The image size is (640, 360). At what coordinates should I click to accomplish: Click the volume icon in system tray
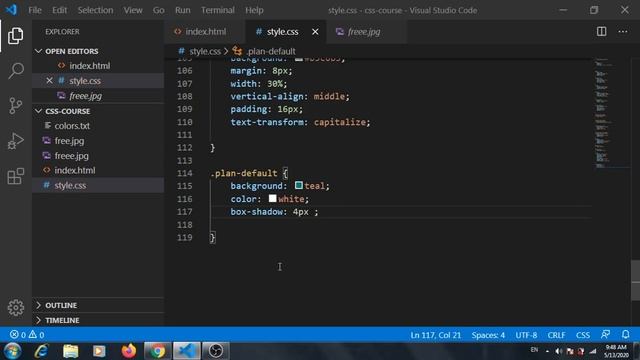[558, 351]
